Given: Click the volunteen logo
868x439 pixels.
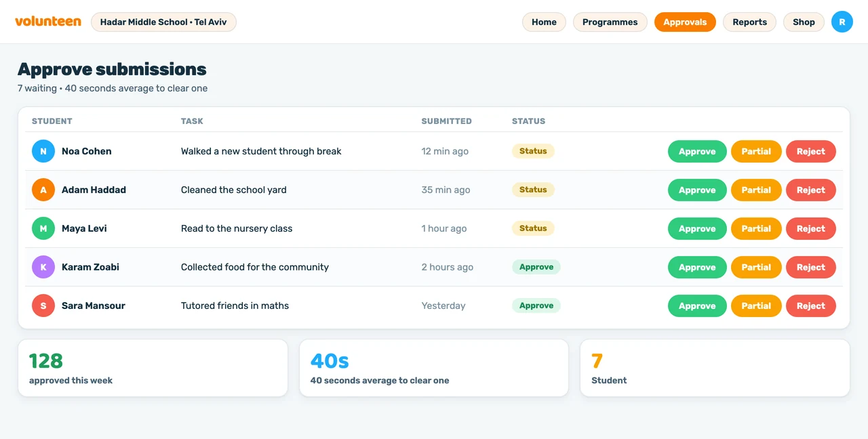Looking at the screenshot, I should coord(48,22).
